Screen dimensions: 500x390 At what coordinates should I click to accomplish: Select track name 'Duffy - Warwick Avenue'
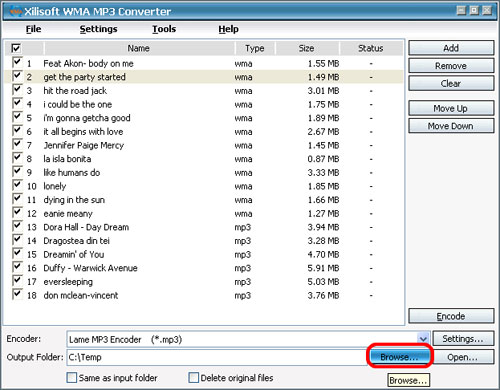point(90,268)
